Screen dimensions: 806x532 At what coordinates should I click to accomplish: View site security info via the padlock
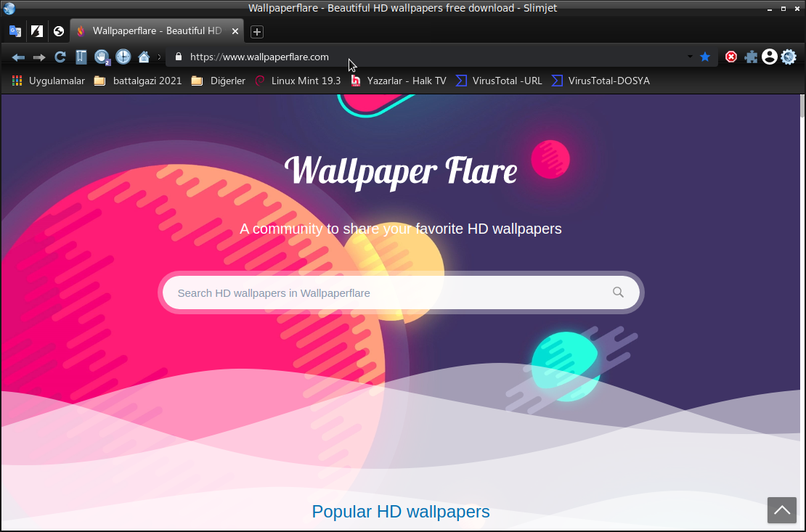coord(179,57)
